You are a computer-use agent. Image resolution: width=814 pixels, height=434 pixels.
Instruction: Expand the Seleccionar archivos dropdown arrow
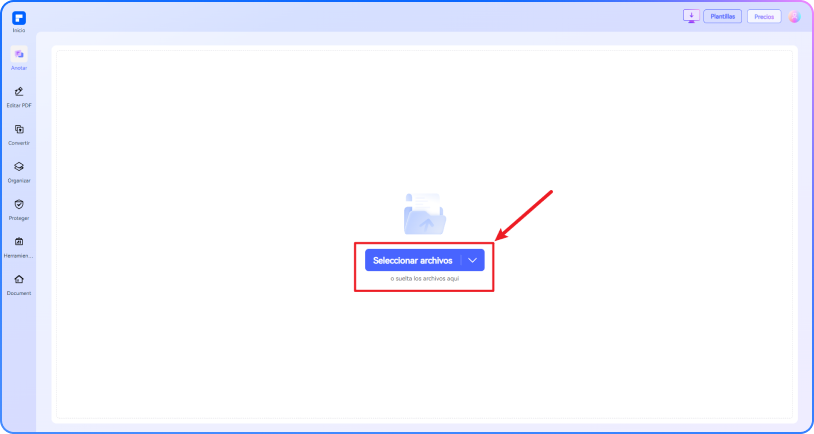click(472, 260)
